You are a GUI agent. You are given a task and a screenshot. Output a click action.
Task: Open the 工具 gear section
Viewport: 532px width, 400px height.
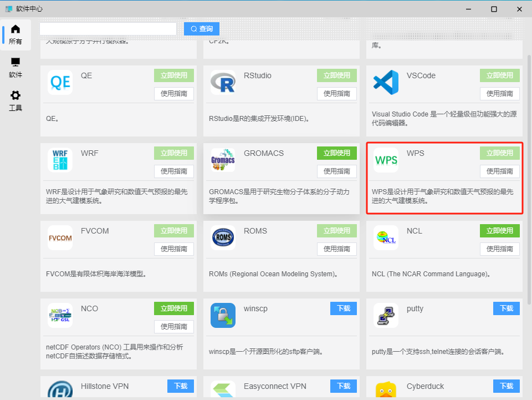tap(16, 101)
